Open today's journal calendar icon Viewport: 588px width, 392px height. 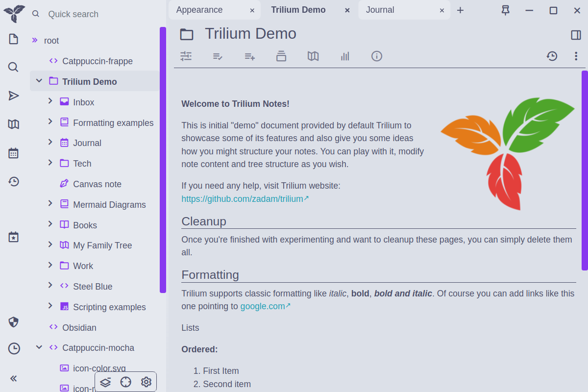coord(14,153)
